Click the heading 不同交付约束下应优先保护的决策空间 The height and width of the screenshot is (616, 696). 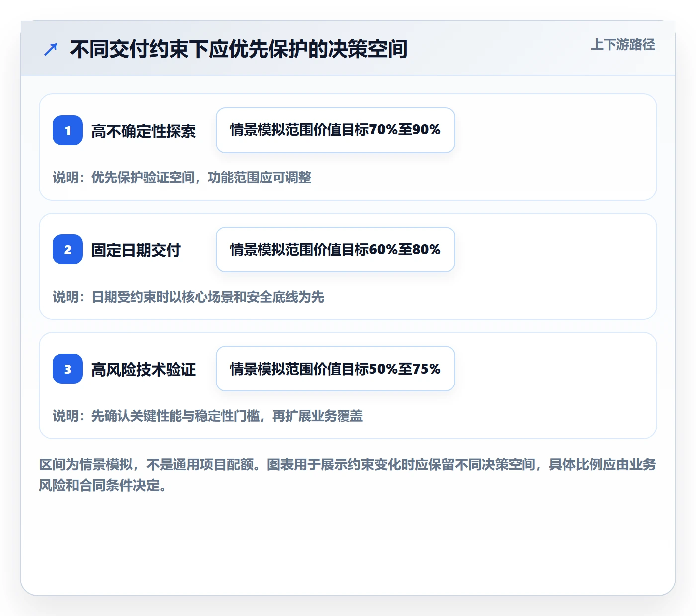[239, 49]
